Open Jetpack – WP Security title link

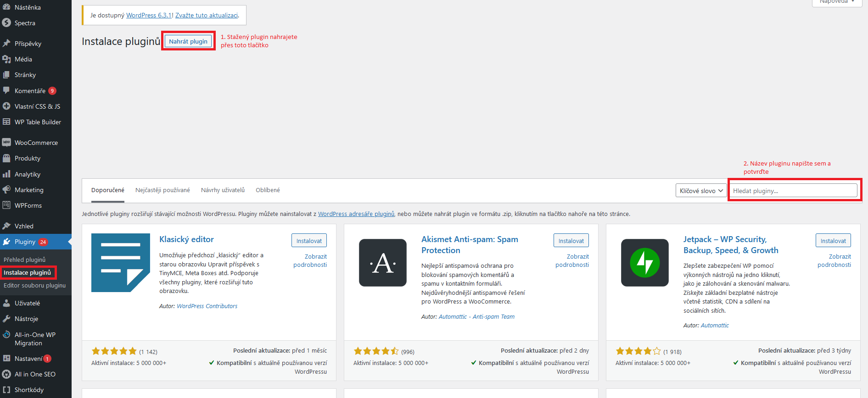[731, 245]
